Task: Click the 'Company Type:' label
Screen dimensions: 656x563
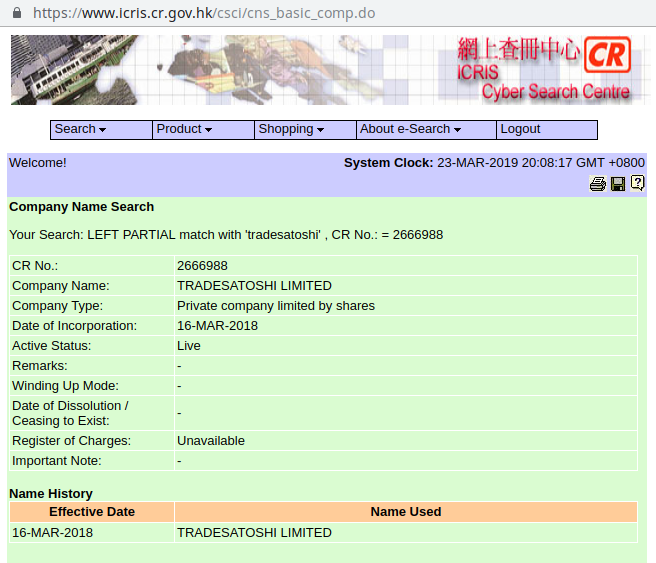Action: (57, 306)
